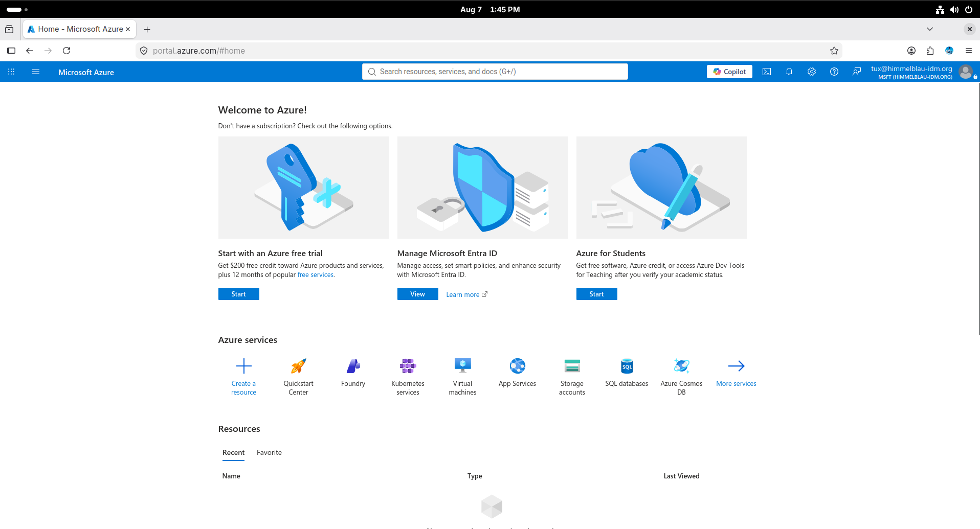Open the site security shield info
The width and height of the screenshot is (980, 529).
[144, 51]
